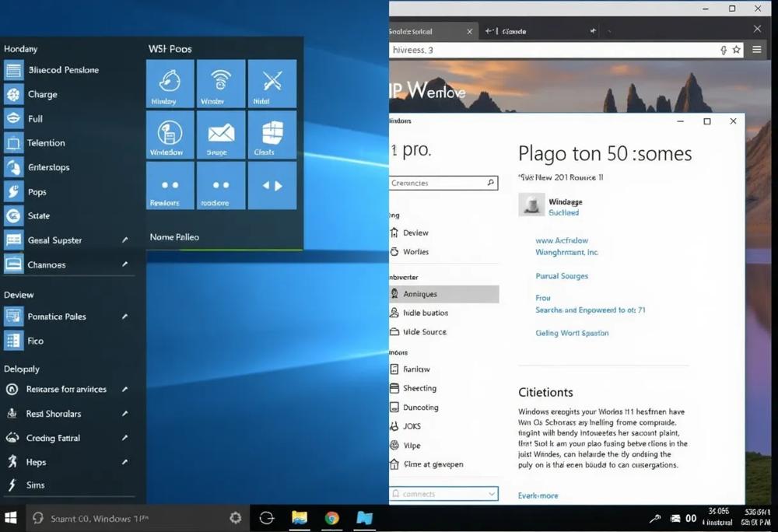
Task: Open the Wntedow tile
Action: point(170,135)
